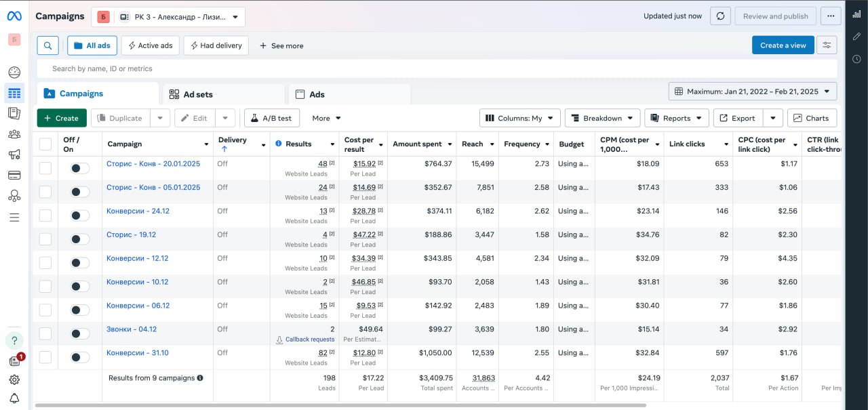Expand the Columns: My dropdown
Screen dimensions: 868x410
519,118
